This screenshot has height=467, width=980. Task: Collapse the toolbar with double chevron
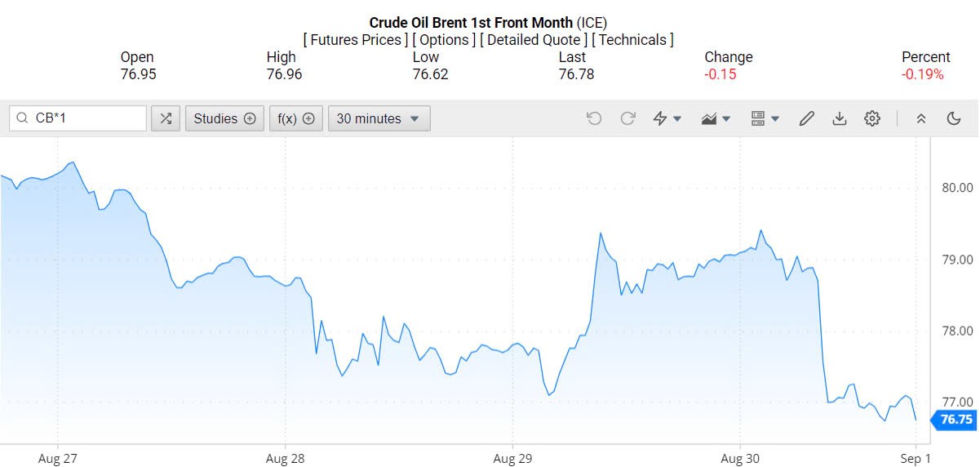[x=921, y=118]
